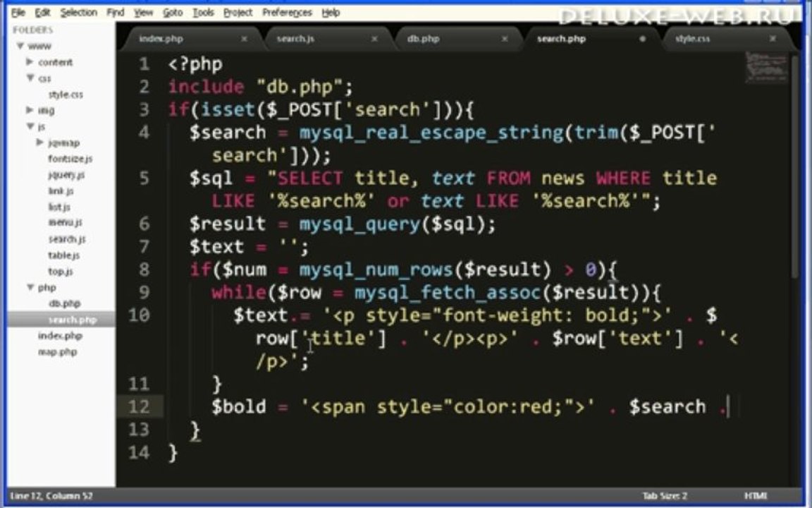Image resolution: width=812 pixels, height=508 pixels.
Task: Select the img folder label
Action: click(x=46, y=110)
